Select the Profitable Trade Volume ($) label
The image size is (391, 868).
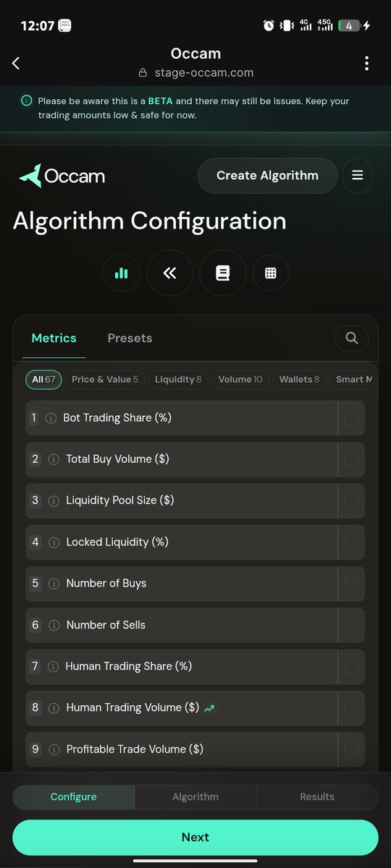pyautogui.click(x=135, y=749)
